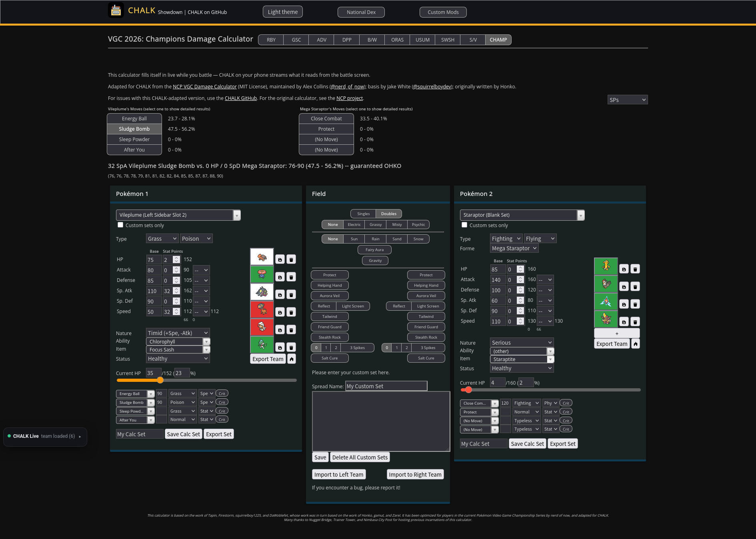The image size is (756, 539).
Task: Click Delete All Custom Sets button
Action: tap(360, 457)
